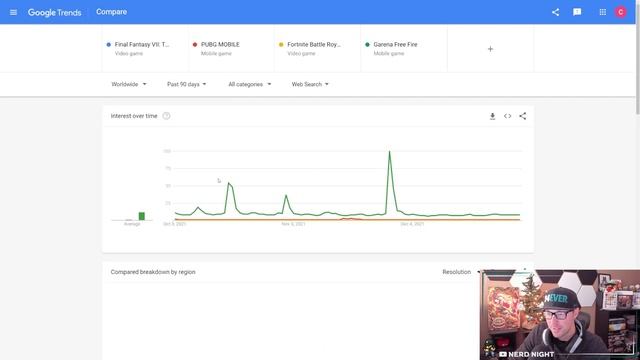The width and height of the screenshot is (640, 360).
Task: Open the send feedback icon
Action: [577, 12]
